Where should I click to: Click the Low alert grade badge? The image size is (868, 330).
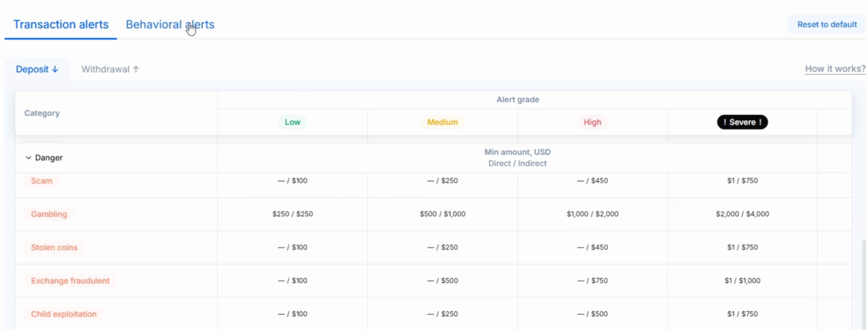[292, 122]
